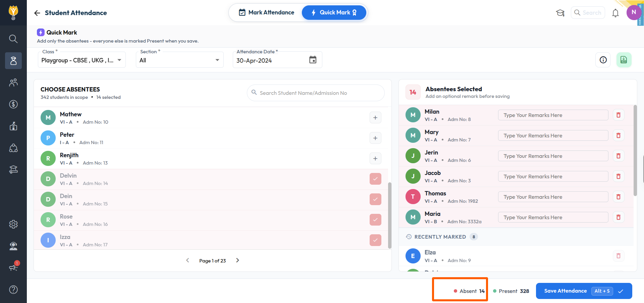The image size is (644, 303).
Task: Open announcements megaphone with notification badge
Action: click(x=13, y=267)
